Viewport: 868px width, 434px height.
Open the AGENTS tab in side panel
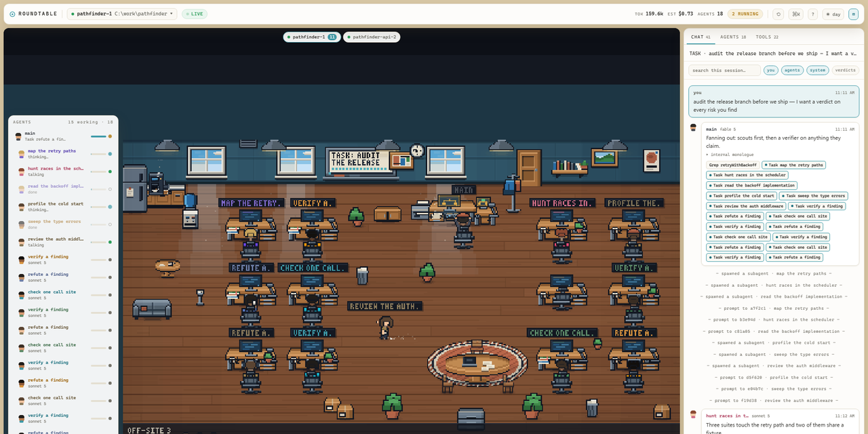point(733,37)
